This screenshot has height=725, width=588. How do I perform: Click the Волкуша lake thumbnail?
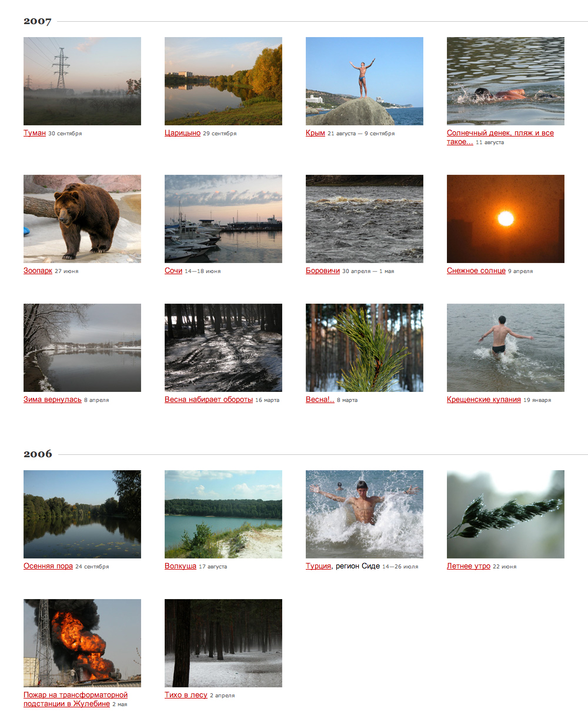(x=223, y=514)
